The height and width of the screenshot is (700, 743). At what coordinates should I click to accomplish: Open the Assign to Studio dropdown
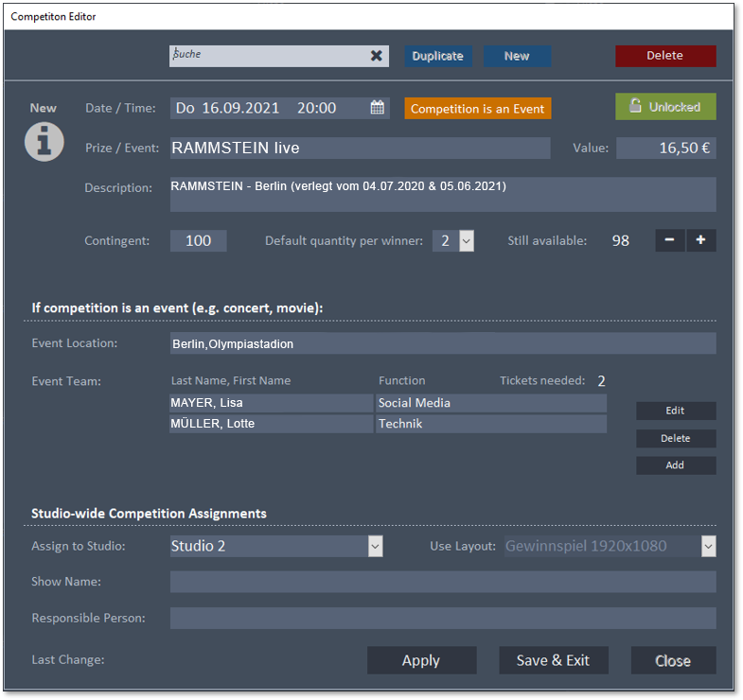(375, 546)
